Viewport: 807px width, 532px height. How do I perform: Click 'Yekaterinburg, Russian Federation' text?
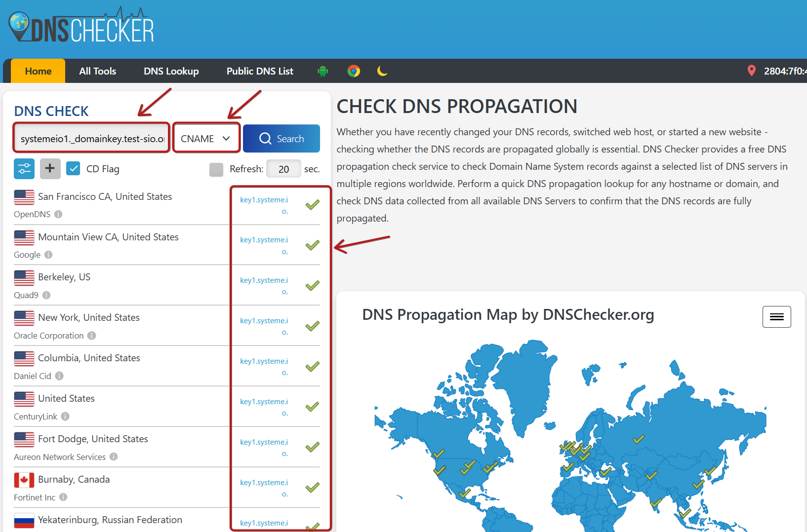(x=110, y=520)
